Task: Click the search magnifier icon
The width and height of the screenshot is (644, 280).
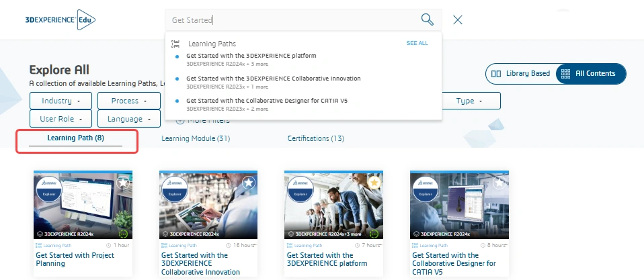Action: (427, 19)
